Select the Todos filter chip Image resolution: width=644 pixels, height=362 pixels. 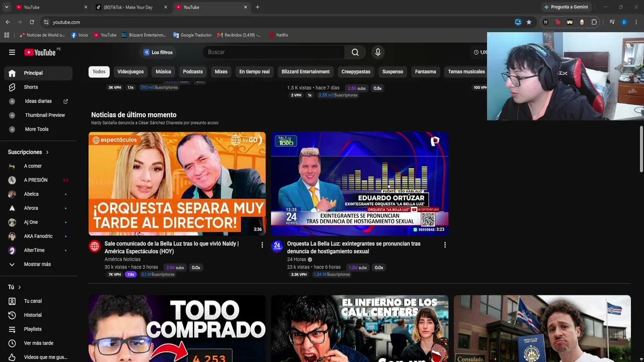[x=99, y=72]
